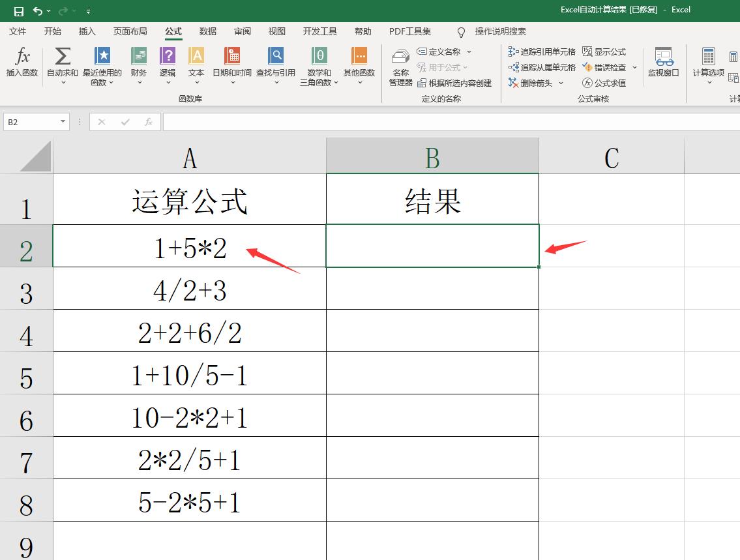Click the Name Box showing B2
Image resolution: width=740 pixels, height=560 pixels.
(x=31, y=122)
